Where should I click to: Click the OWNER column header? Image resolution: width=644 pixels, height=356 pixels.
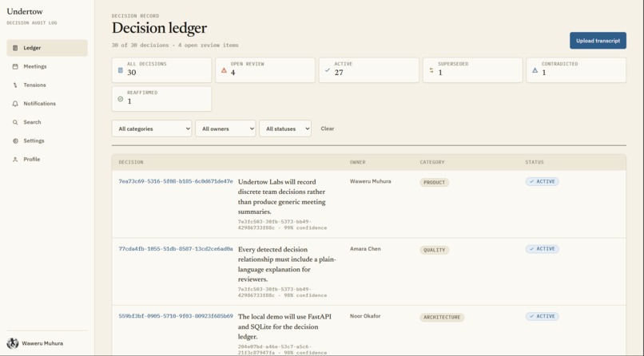(358, 162)
